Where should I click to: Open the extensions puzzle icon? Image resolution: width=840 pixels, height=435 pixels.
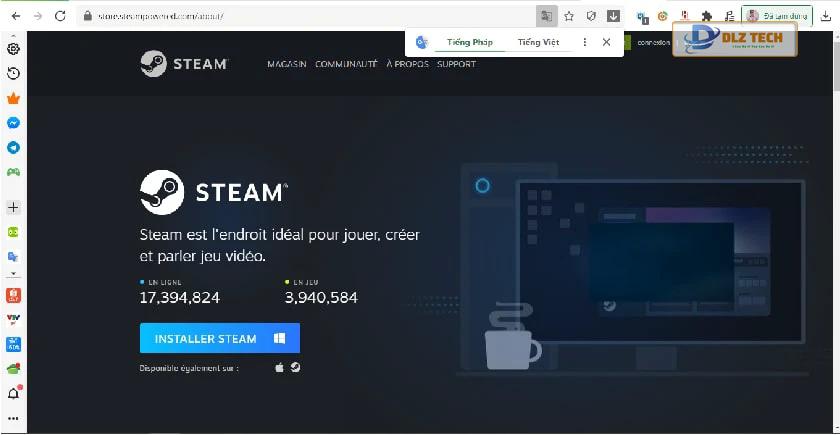pos(707,17)
